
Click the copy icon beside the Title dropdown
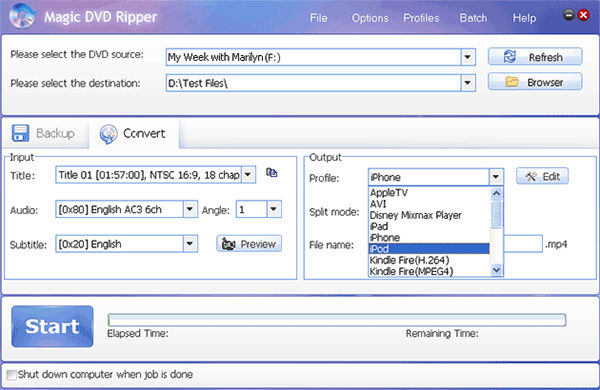271,173
